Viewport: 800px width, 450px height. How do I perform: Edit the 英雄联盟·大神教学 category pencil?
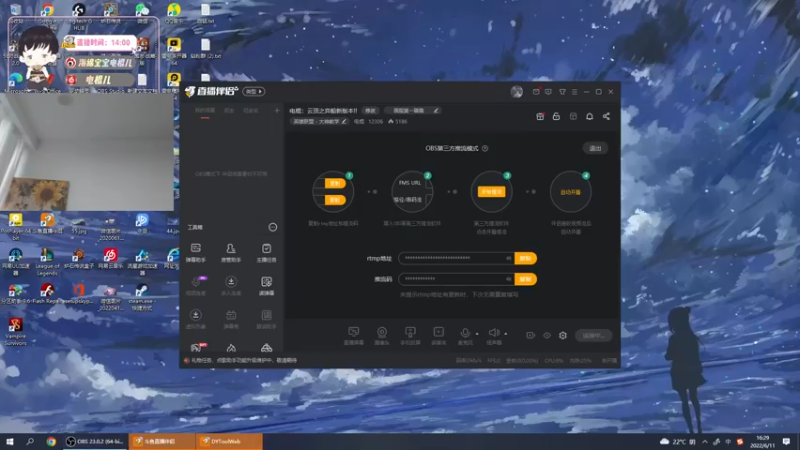(344, 121)
